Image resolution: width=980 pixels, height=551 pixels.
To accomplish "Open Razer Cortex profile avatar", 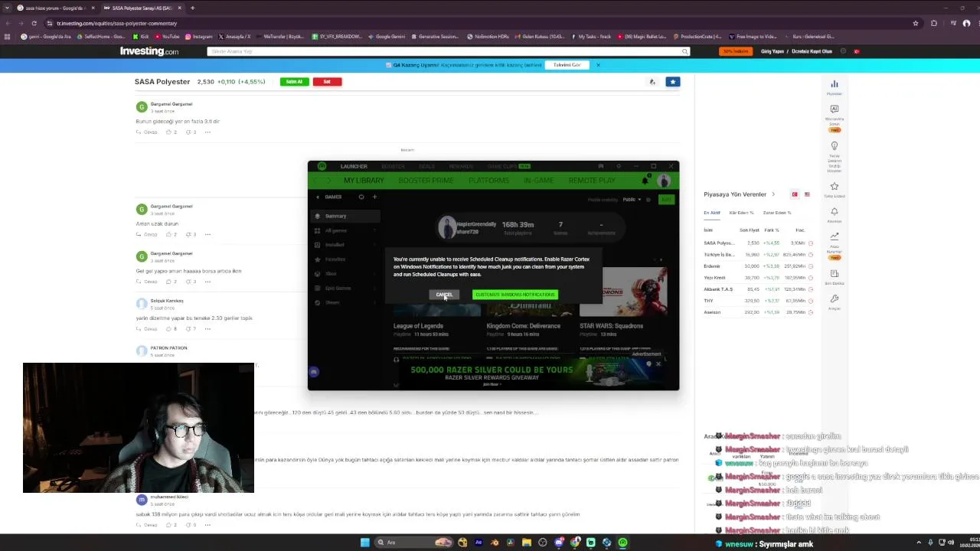I will pyautogui.click(x=664, y=181).
